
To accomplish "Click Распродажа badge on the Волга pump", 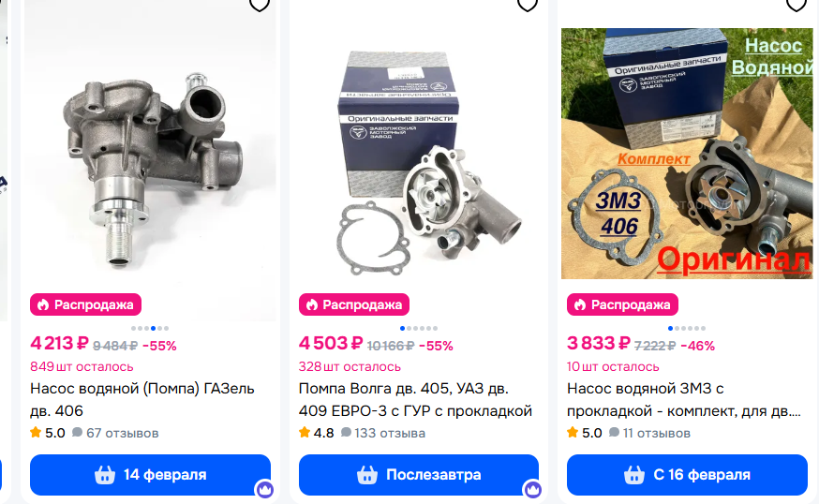I will pyautogui.click(x=354, y=304).
